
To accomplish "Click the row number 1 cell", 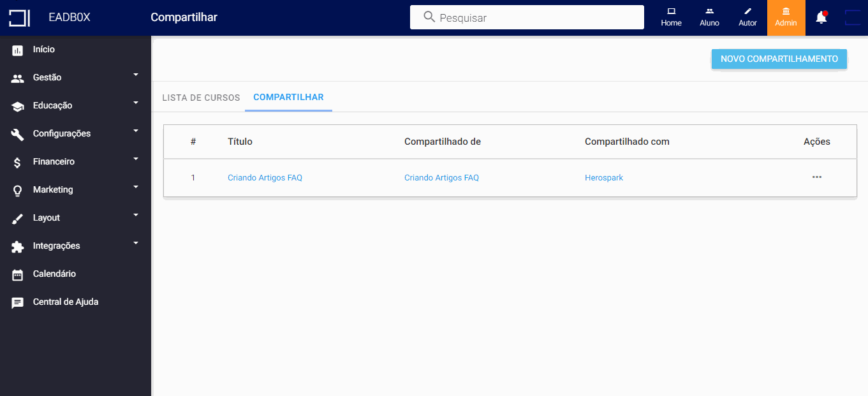I will pyautogui.click(x=193, y=178).
